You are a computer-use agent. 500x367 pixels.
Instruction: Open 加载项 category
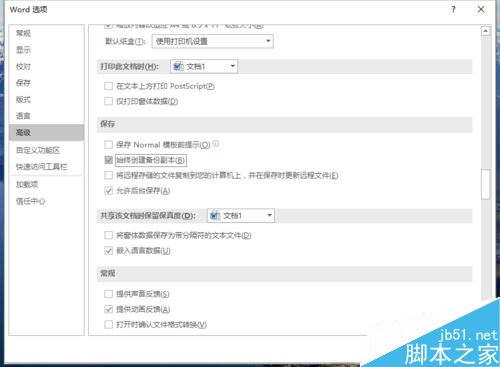click(x=46, y=184)
